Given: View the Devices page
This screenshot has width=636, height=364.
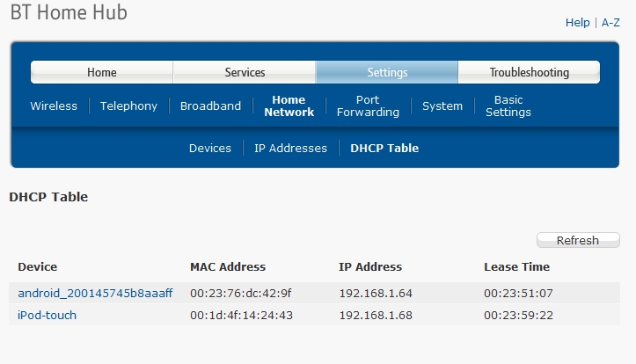Looking at the screenshot, I should (x=210, y=148).
